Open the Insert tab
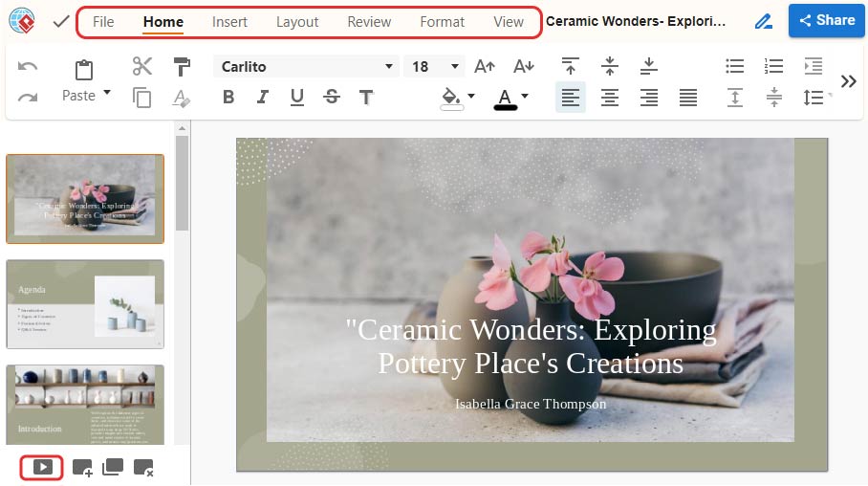The image size is (868, 486). point(229,21)
